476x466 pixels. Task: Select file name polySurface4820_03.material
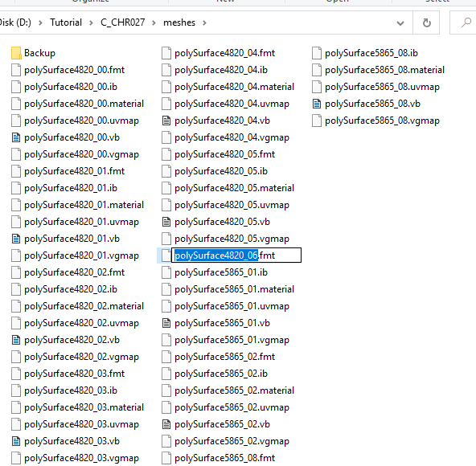point(84,407)
